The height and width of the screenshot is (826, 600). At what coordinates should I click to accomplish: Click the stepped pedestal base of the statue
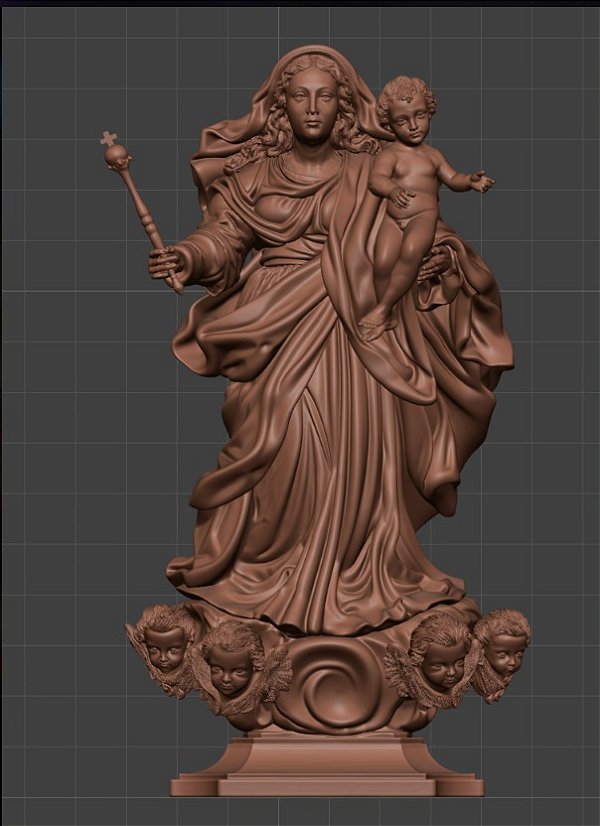pyautogui.click(x=327, y=764)
